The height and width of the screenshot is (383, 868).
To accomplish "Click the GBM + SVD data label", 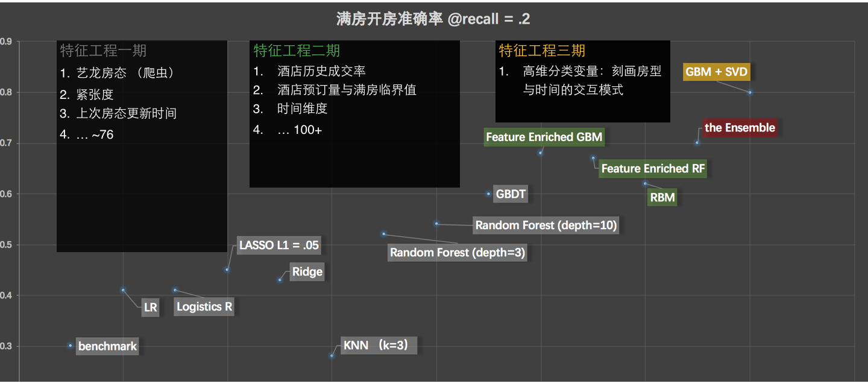I will coord(717,72).
